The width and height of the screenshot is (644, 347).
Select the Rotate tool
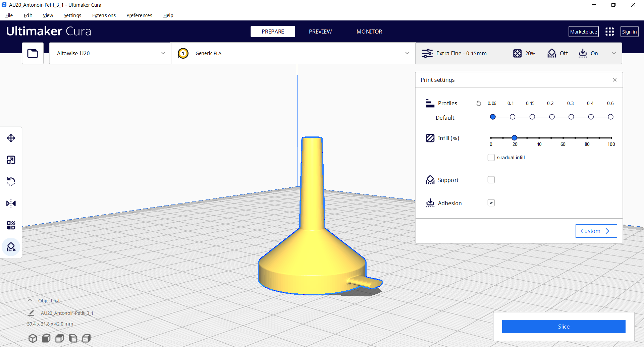11,181
